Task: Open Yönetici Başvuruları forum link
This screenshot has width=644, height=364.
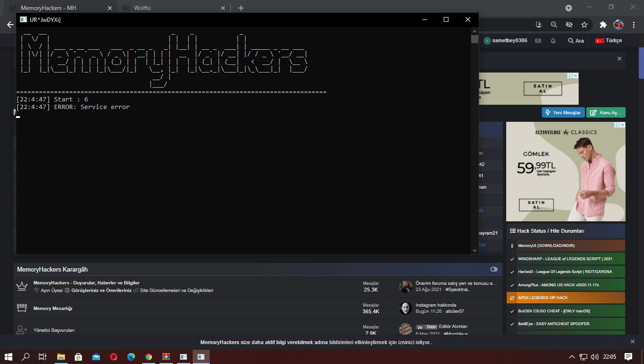Action: [x=54, y=330]
